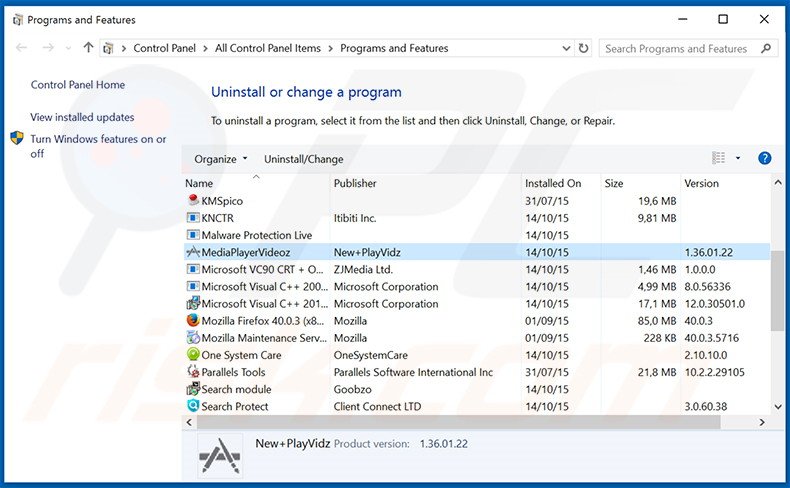Open View installed updates link
The height and width of the screenshot is (488, 790).
pos(82,117)
